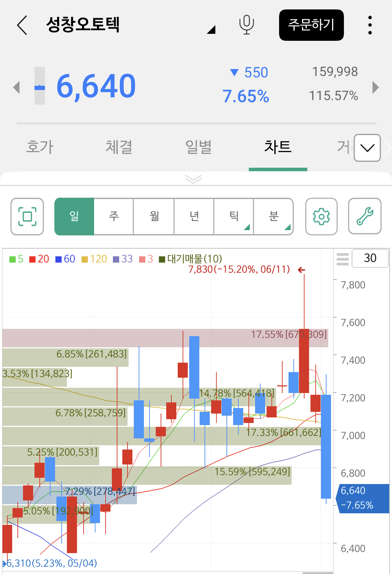Switch to the 호가 tab
Screen dimensions: 392x574
pos(40,147)
